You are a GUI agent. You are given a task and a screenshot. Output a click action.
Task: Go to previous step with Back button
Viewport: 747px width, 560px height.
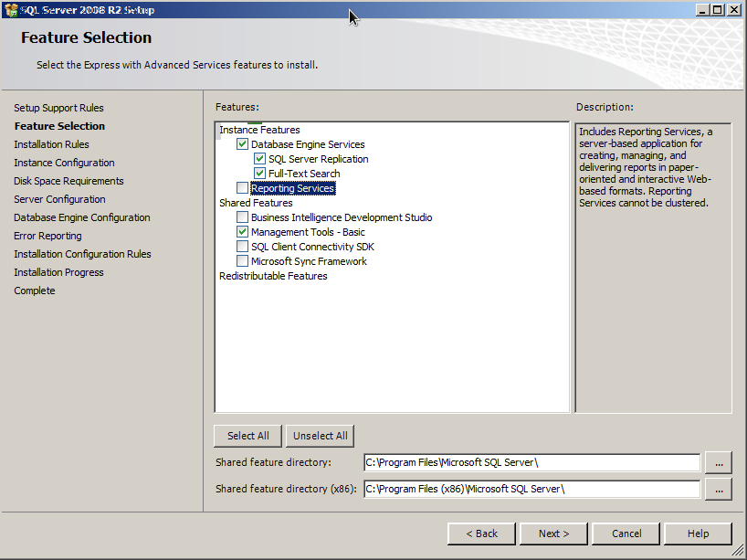click(481, 534)
